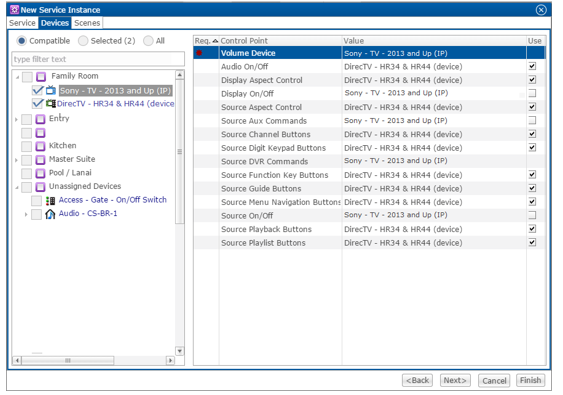This screenshot has width=563, height=395.
Task: Click the Finish button
Action: pos(530,380)
